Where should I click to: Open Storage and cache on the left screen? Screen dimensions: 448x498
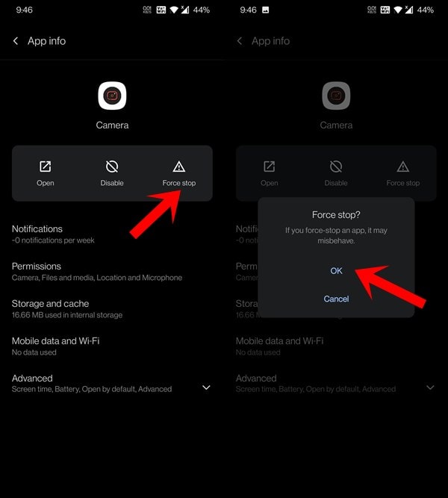tap(112, 309)
